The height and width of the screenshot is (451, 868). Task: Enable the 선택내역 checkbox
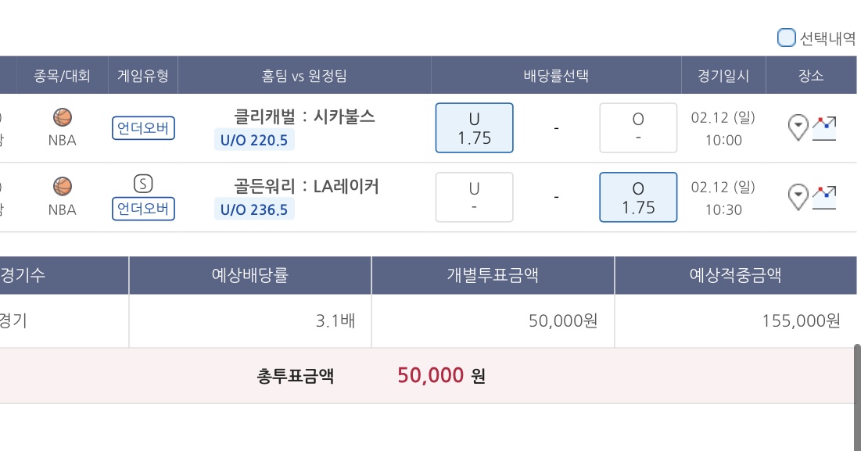click(x=786, y=38)
